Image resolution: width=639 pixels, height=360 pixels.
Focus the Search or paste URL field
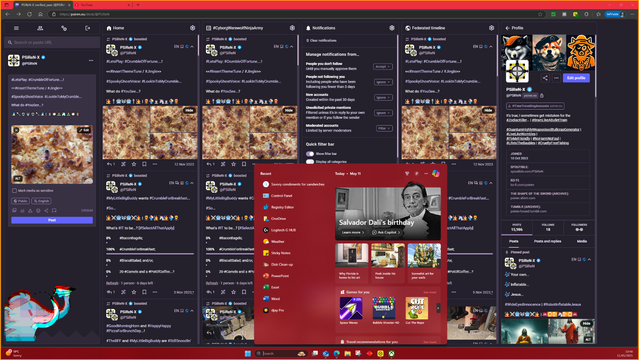[x=52, y=42]
